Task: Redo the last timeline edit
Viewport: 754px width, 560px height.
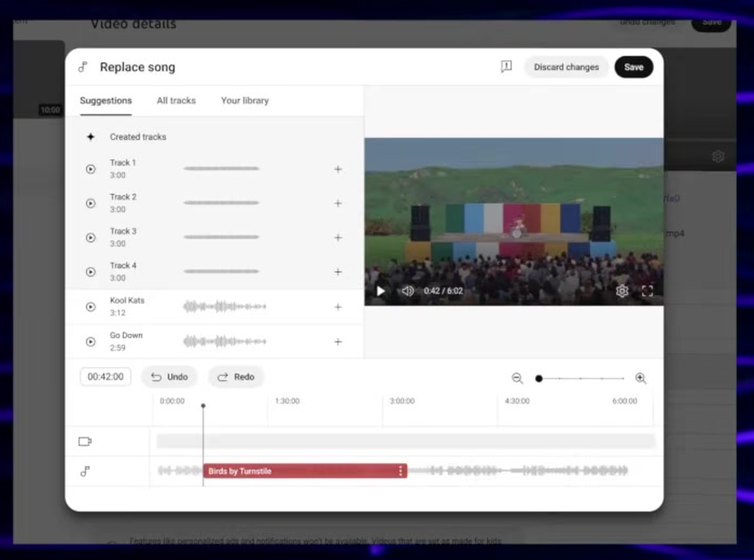Action: [235, 377]
